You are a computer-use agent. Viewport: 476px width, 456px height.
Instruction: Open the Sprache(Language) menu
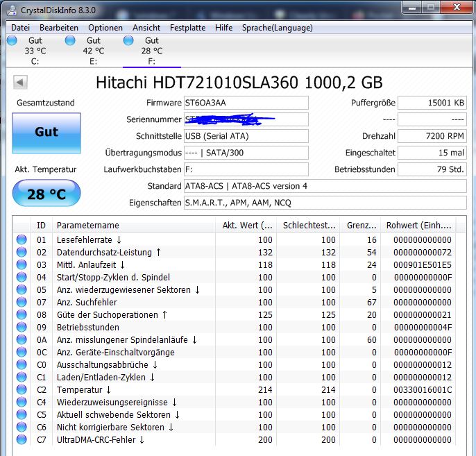277,28
